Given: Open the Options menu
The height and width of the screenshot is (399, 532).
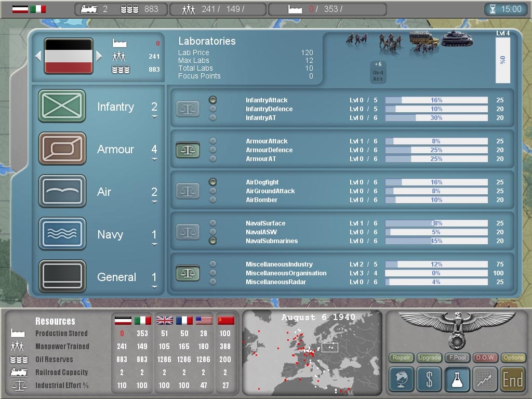Looking at the screenshot, I should coord(514,358).
